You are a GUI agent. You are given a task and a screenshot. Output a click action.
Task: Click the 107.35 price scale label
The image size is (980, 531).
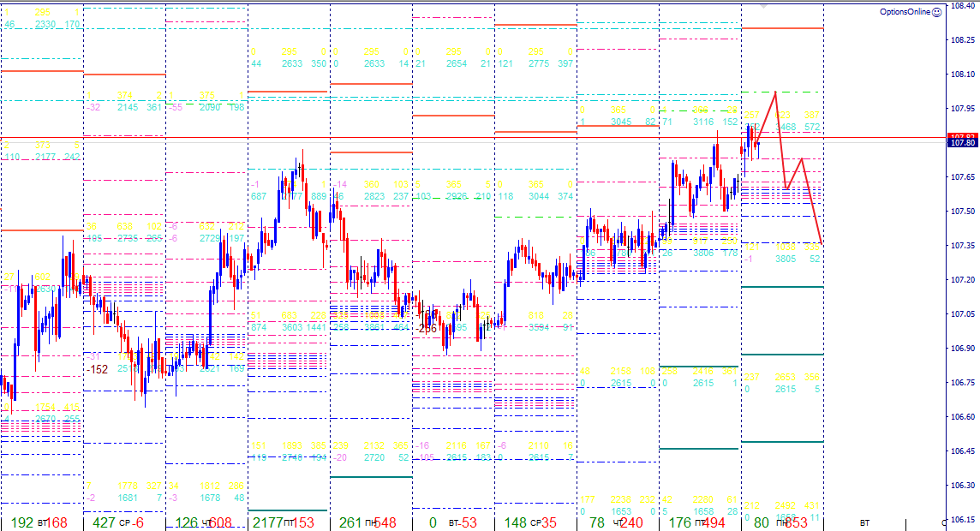963,246
